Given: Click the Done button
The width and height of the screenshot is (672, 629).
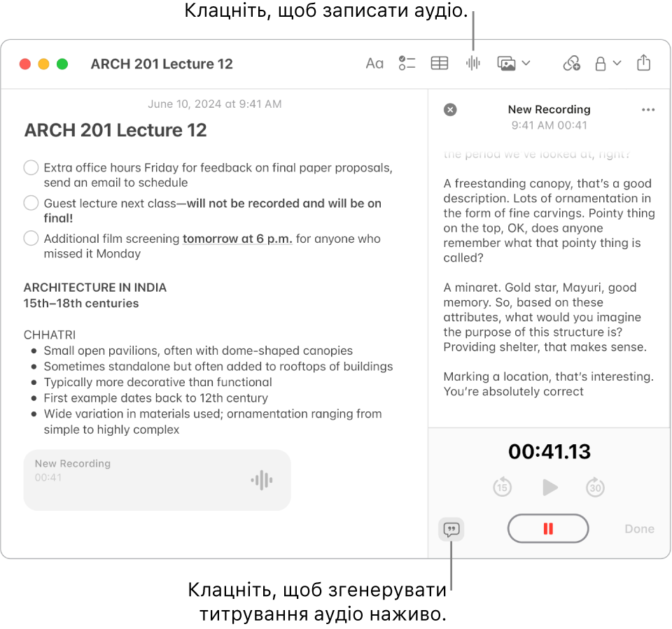Looking at the screenshot, I should tap(639, 529).
